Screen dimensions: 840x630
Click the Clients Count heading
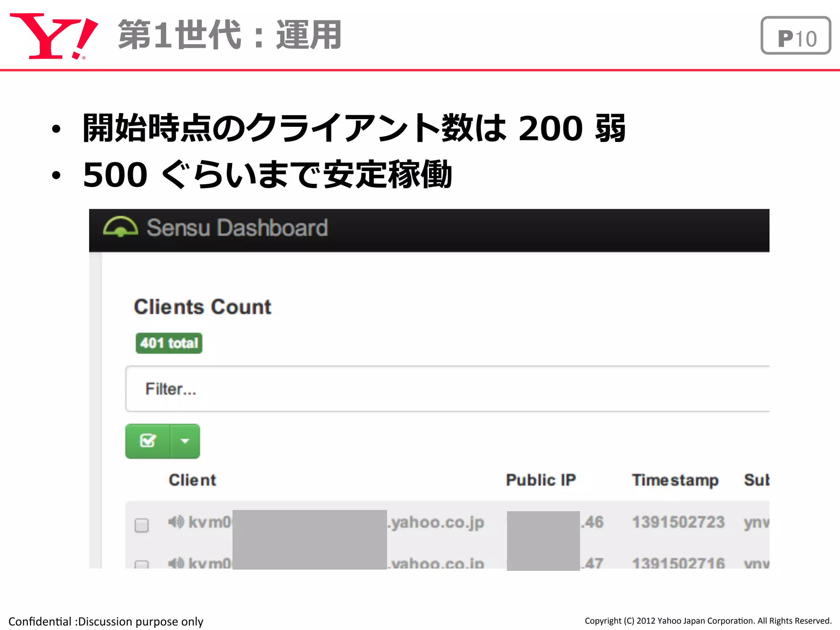203,307
